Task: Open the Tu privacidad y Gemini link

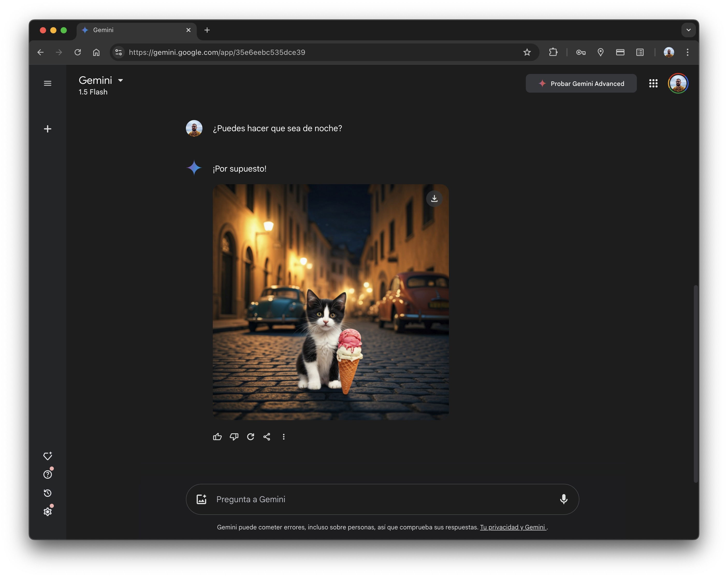Action: [513, 527]
